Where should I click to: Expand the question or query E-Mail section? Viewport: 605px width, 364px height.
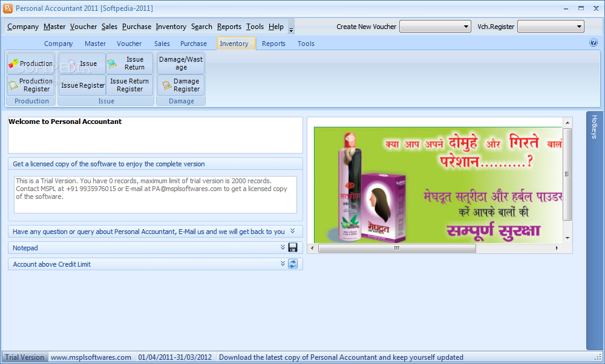(292, 231)
